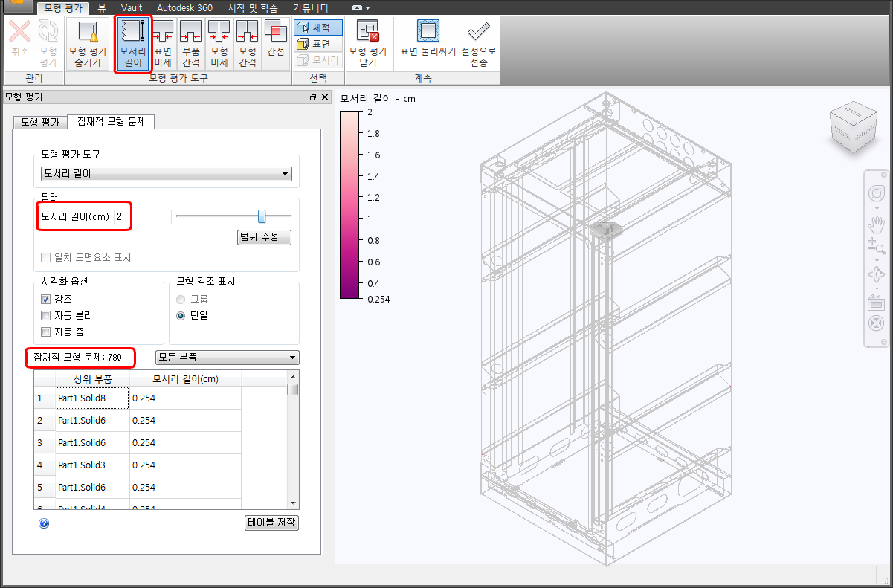
Task: Open help via blue question mark icon
Action: [44, 523]
